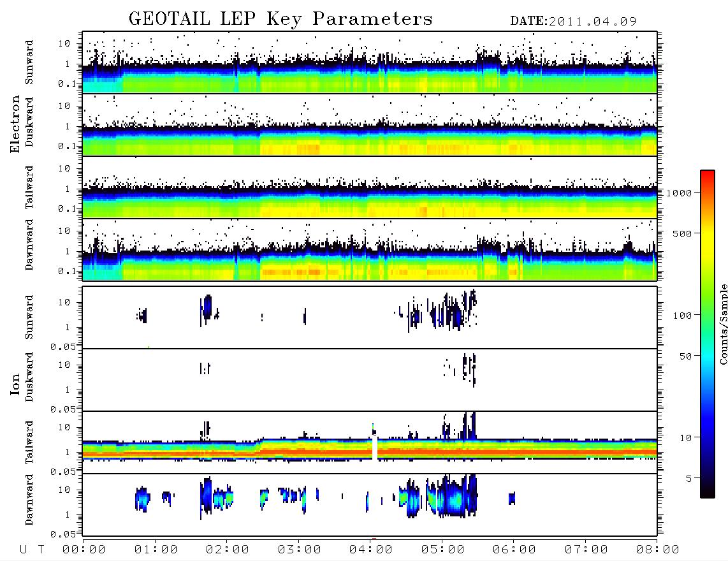Click the 08:00 time tick label
The height and width of the screenshot is (561, 728).
pyautogui.click(x=658, y=550)
